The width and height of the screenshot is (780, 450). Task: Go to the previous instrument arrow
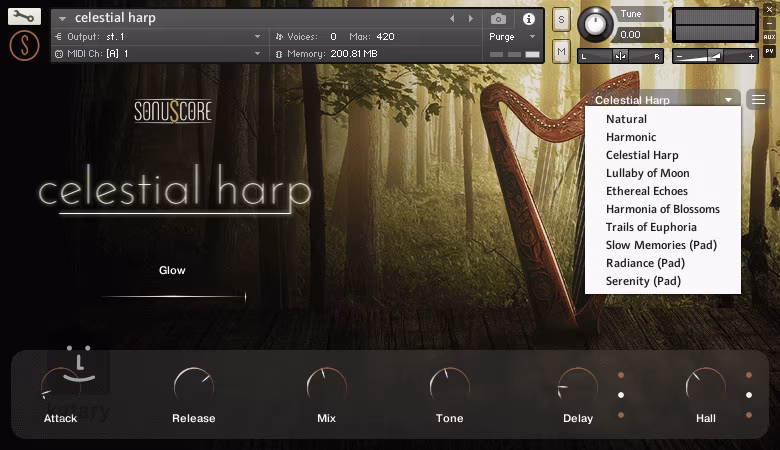(452, 18)
